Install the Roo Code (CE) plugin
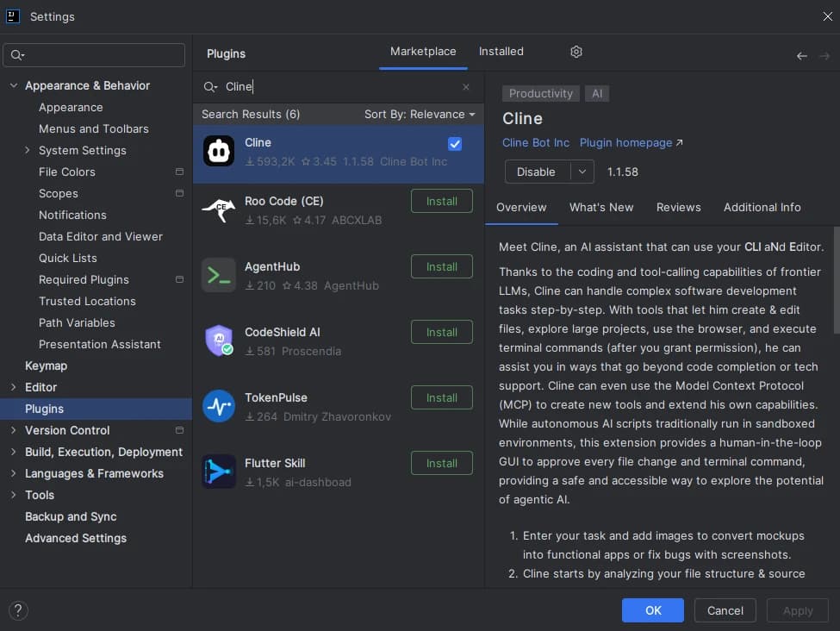This screenshot has width=840, height=631. (x=441, y=201)
